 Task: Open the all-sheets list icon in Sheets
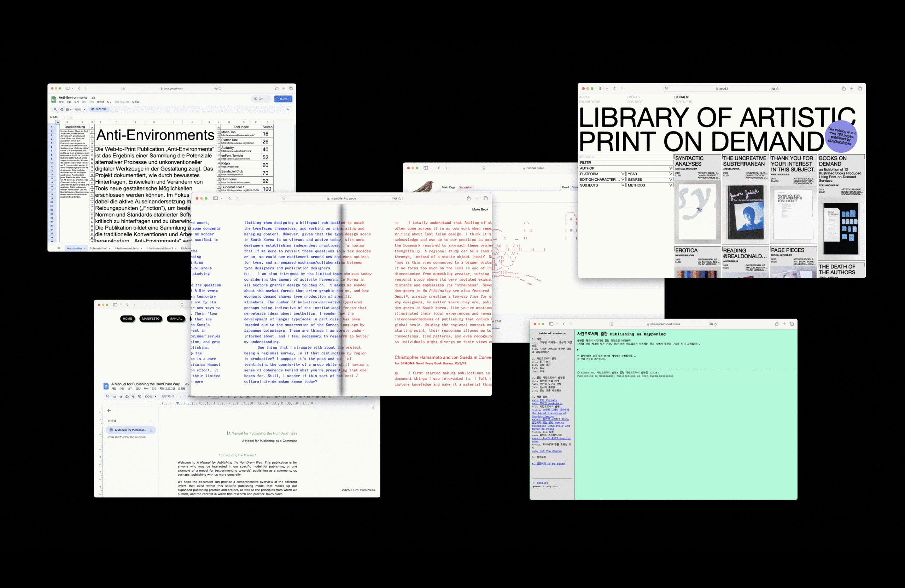click(59, 248)
